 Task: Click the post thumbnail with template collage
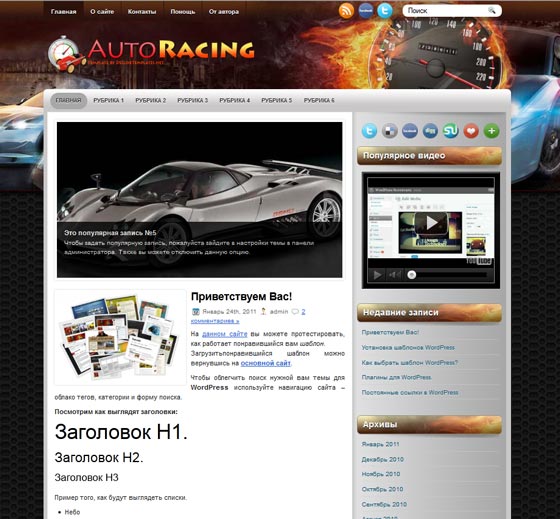(x=120, y=337)
